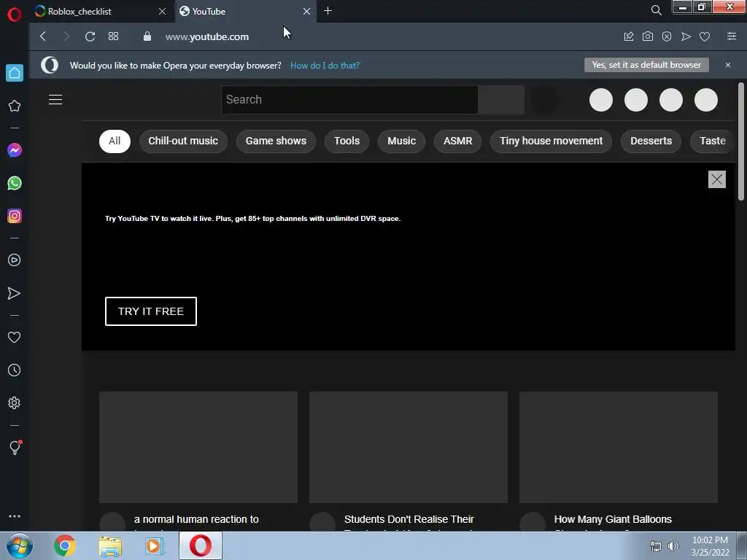Click the 'How Many Giant Balloons' title

pyautogui.click(x=613, y=519)
